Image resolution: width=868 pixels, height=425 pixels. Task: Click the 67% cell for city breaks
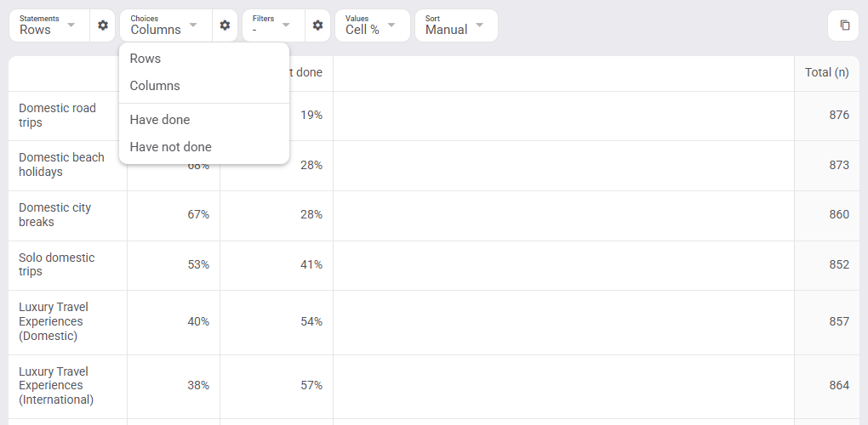tap(198, 214)
